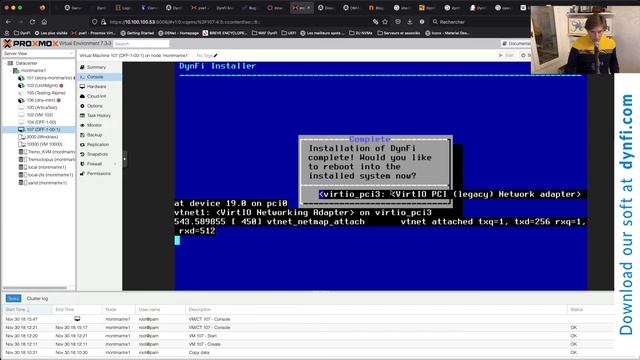Select the montmartre1 node in the tree
This screenshot has height=360, width=640.
[x=33, y=71]
